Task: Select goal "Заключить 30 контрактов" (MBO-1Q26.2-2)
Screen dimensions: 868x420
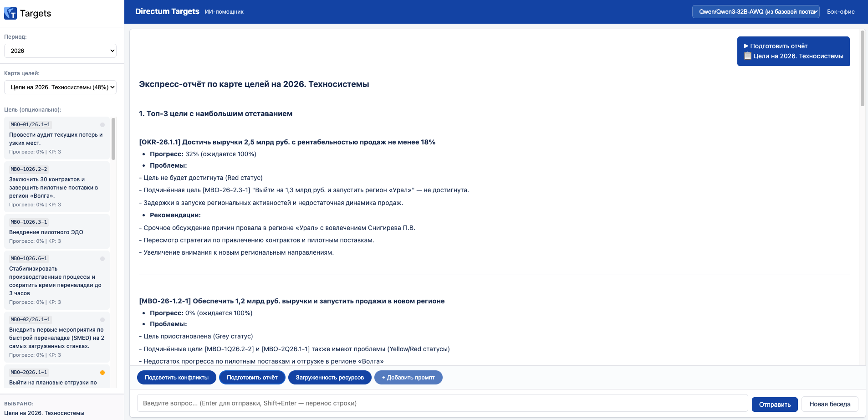Action: [57, 187]
